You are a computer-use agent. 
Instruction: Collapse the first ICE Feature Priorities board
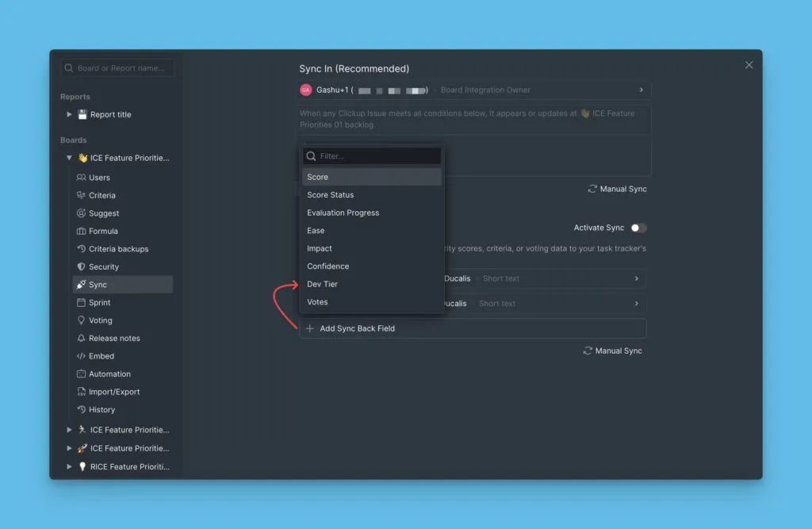(70, 158)
